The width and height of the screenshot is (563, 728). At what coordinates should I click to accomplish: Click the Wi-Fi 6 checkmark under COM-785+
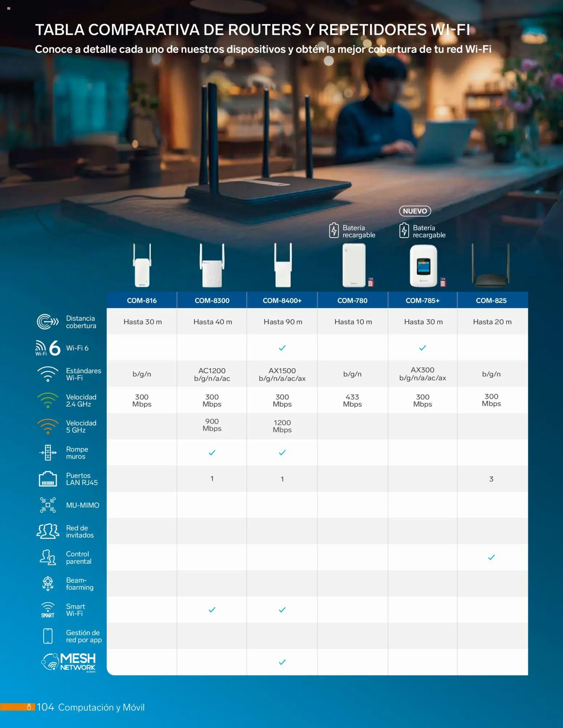[x=422, y=348]
